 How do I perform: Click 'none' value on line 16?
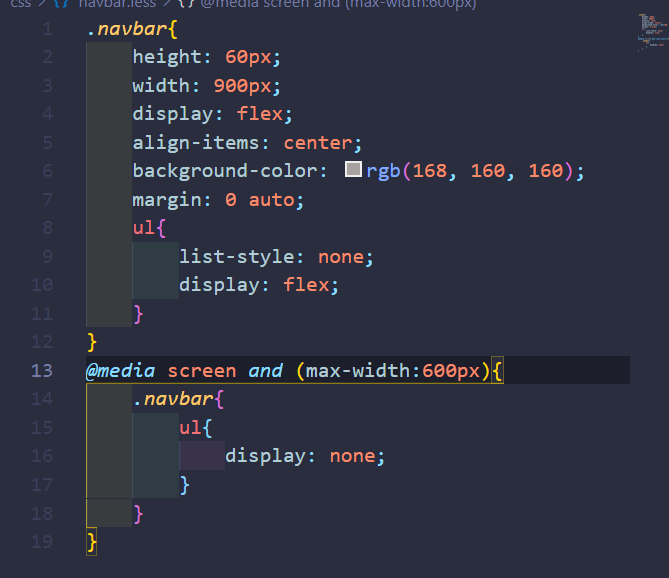coord(352,456)
